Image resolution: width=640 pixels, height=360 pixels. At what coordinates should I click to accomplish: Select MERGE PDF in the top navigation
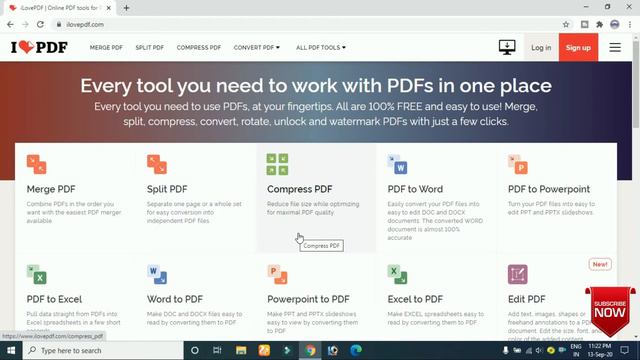coord(106,47)
